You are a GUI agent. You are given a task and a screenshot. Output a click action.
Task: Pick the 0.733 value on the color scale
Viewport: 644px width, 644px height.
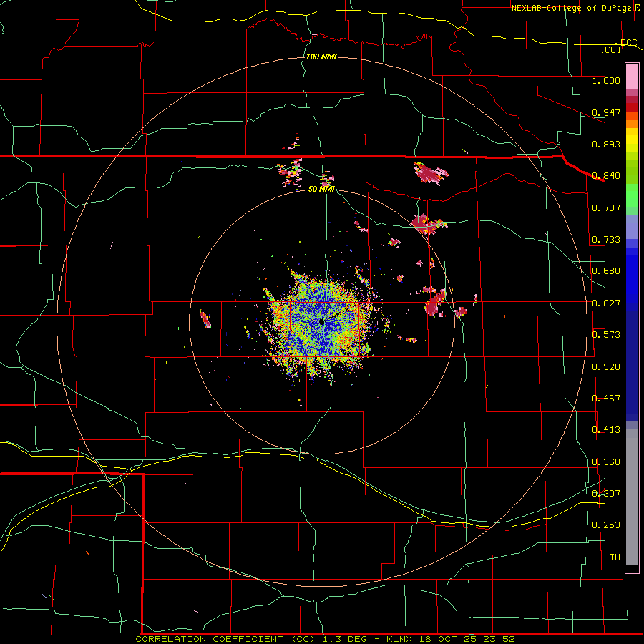(x=606, y=240)
